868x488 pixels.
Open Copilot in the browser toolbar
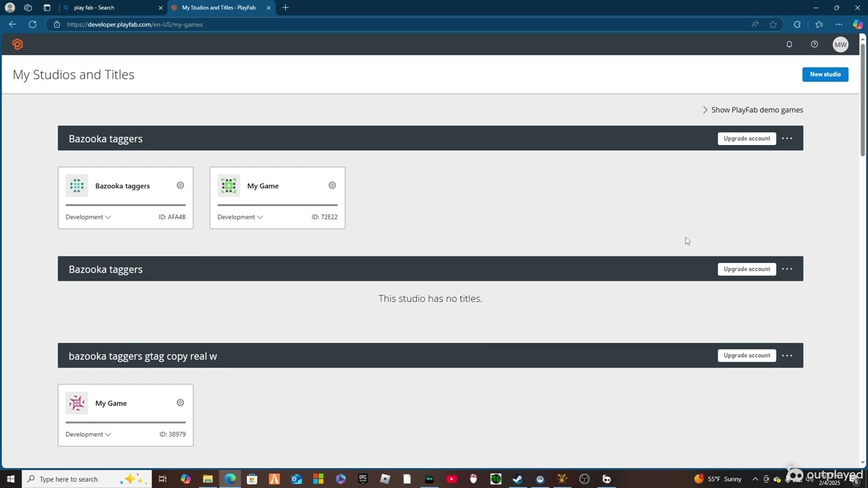[x=858, y=24]
